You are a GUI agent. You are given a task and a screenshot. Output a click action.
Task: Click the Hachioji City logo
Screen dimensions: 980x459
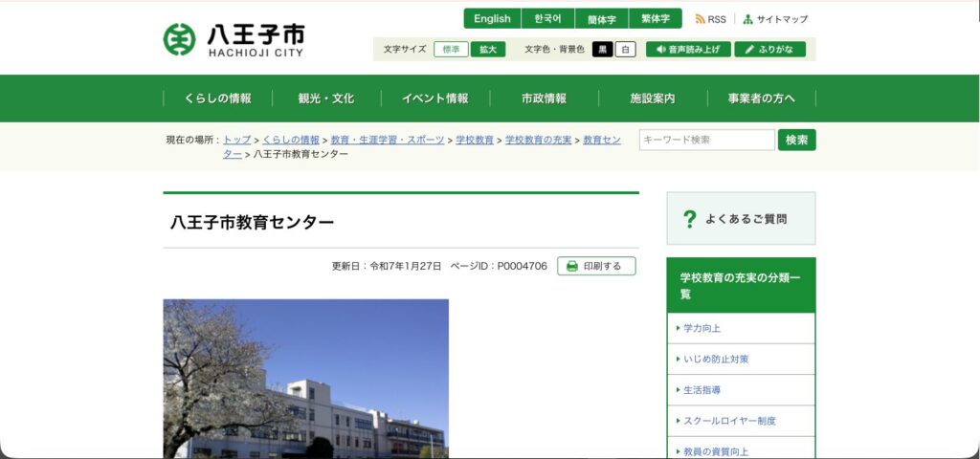(234, 39)
